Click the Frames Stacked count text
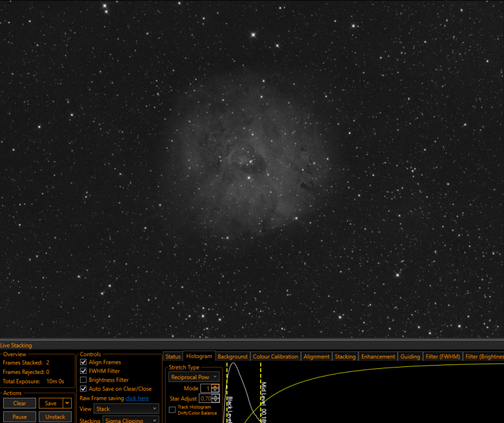 point(26,363)
